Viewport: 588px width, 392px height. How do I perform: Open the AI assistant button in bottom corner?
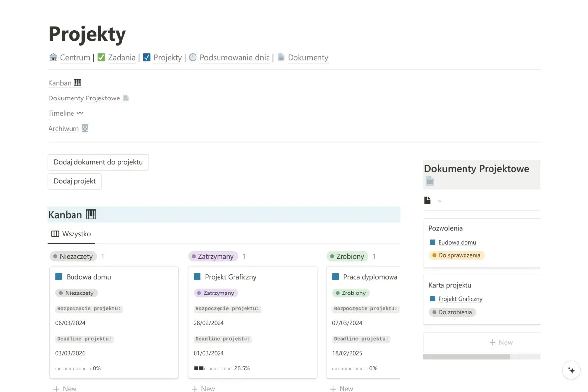coord(571,370)
